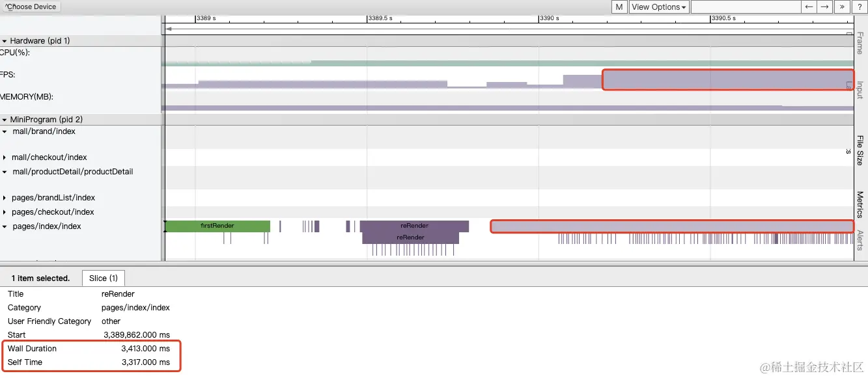Click the 3389 s ruler mark
This screenshot has width=868, height=378.
tap(206, 18)
